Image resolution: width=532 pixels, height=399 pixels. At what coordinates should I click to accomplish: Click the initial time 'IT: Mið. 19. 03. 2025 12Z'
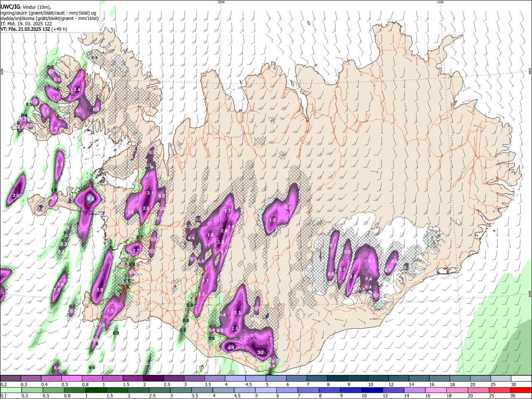26,24
